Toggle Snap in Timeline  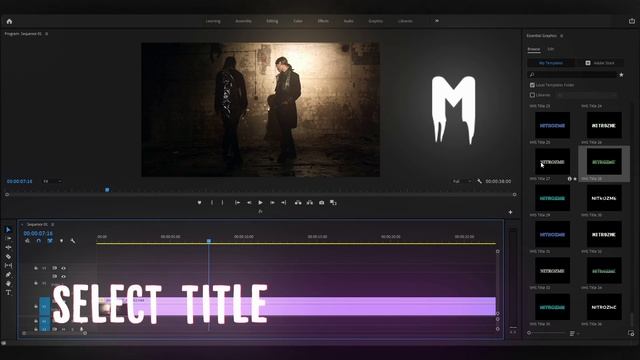click(39, 241)
